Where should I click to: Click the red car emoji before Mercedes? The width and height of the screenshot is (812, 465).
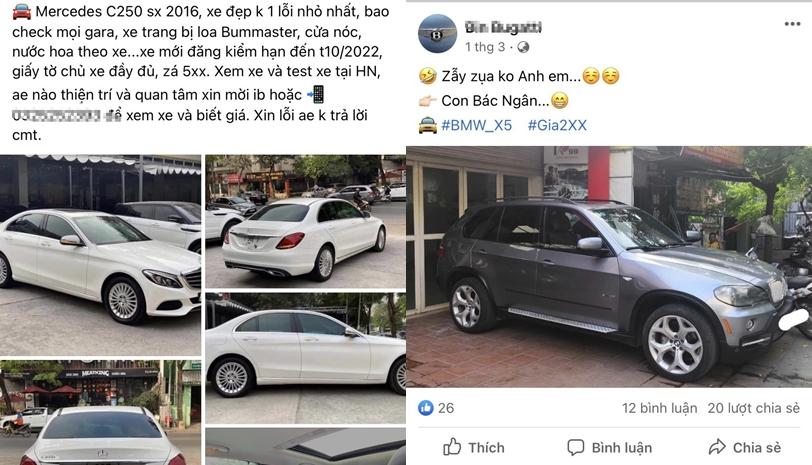pos(21,11)
